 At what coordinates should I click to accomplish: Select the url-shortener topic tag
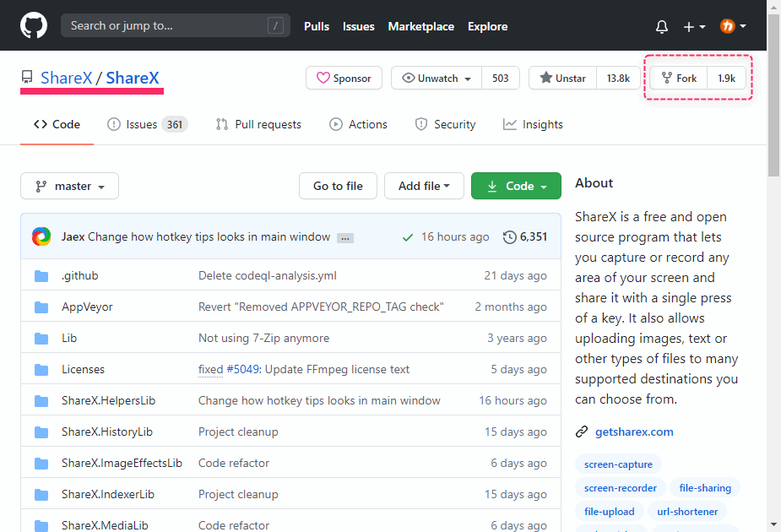(x=687, y=512)
